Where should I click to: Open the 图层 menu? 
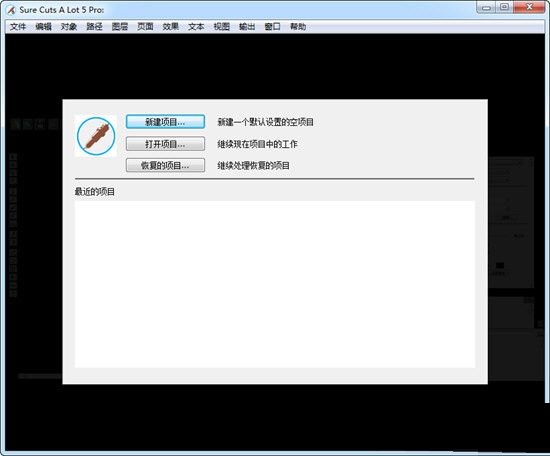click(120, 27)
